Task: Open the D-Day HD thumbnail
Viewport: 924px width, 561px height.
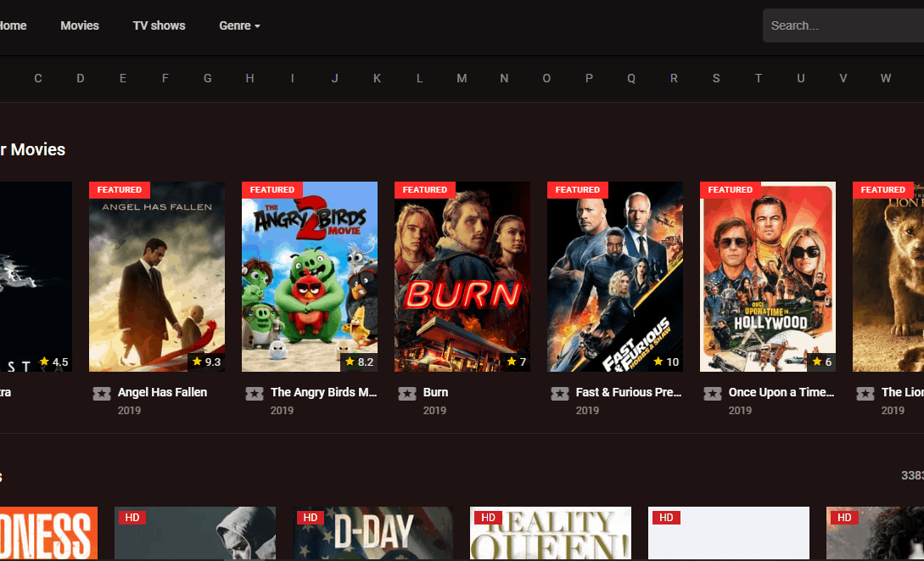Action: pyautogui.click(x=373, y=533)
